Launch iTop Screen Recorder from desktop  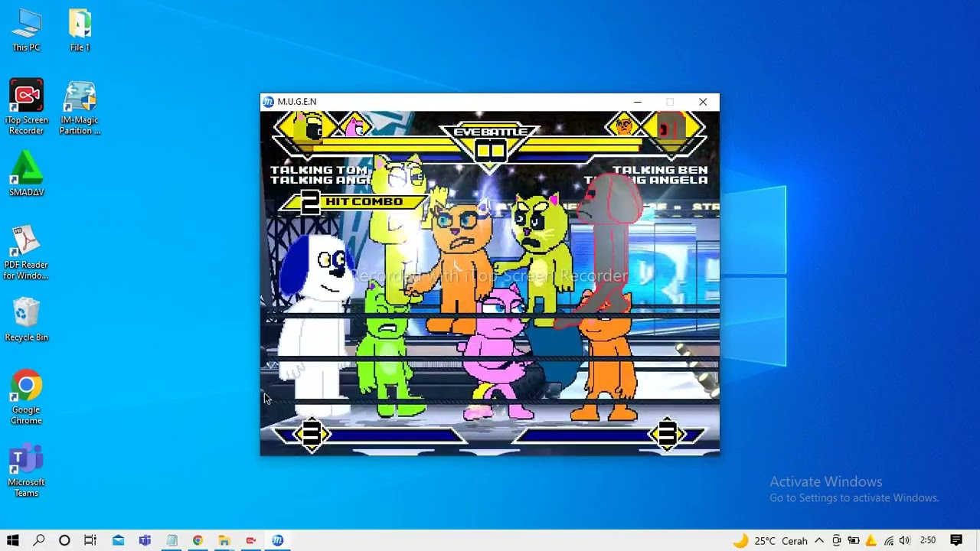click(26, 107)
